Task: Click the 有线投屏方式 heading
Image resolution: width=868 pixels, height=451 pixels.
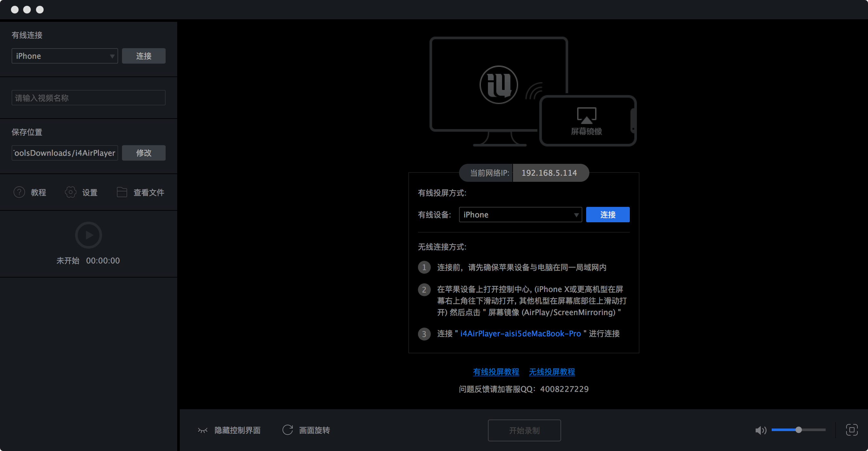Action: pos(442,193)
